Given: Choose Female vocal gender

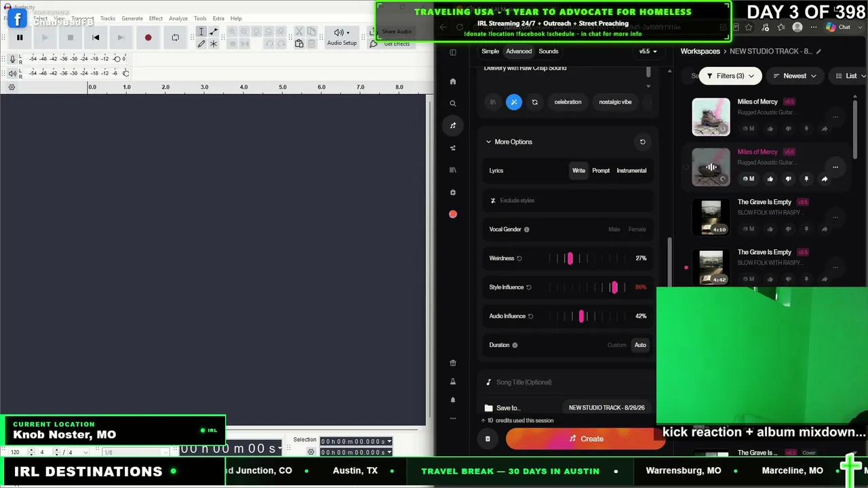Looking at the screenshot, I should tap(637, 230).
